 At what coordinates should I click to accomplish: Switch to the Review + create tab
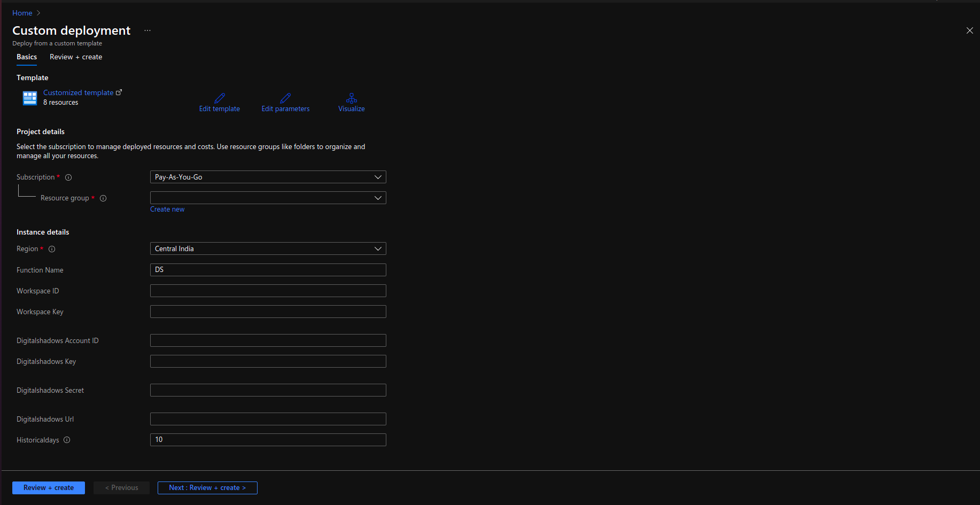click(76, 57)
